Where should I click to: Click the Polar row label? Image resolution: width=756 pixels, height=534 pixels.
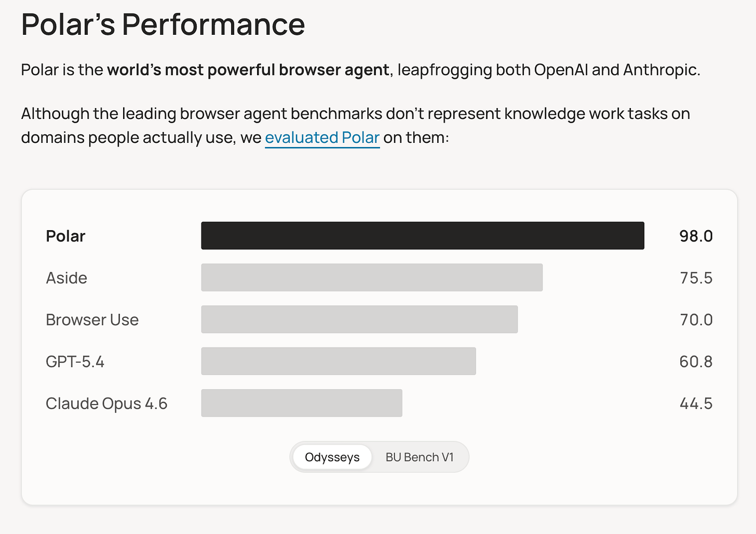coord(65,236)
